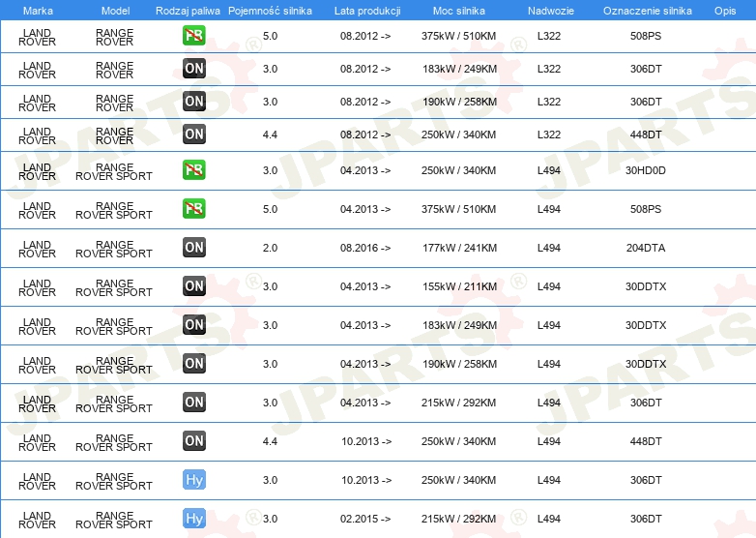Click the Pojemność silnika column header
Screen dimensions: 756x538
click(270, 11)
